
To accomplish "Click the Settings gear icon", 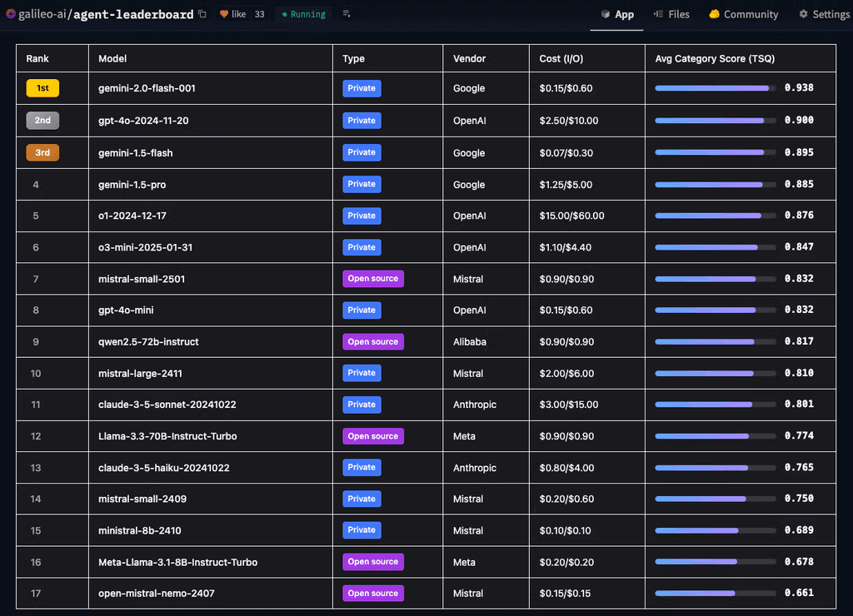I will point(806,14).
